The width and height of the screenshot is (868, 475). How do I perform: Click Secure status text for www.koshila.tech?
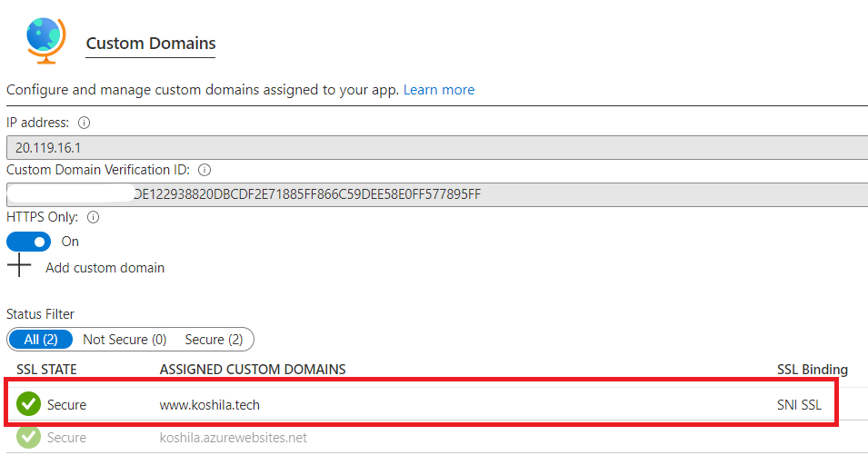66,405
